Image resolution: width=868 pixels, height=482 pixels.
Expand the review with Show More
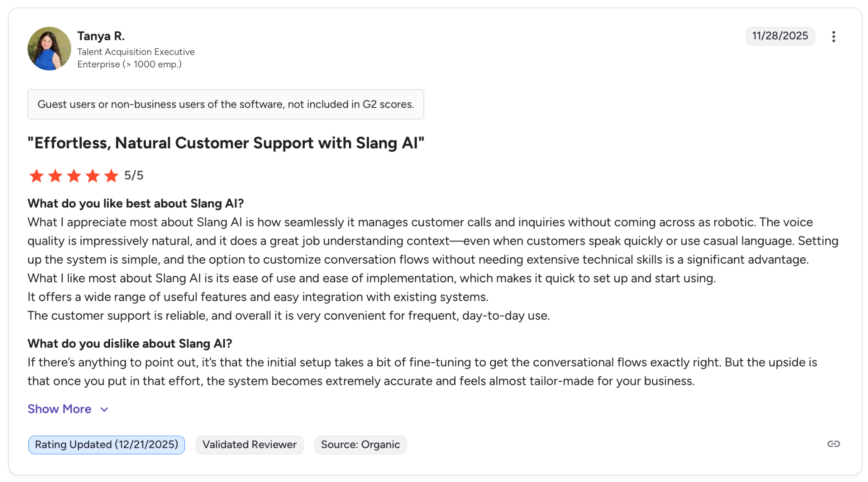click(59, 409)
